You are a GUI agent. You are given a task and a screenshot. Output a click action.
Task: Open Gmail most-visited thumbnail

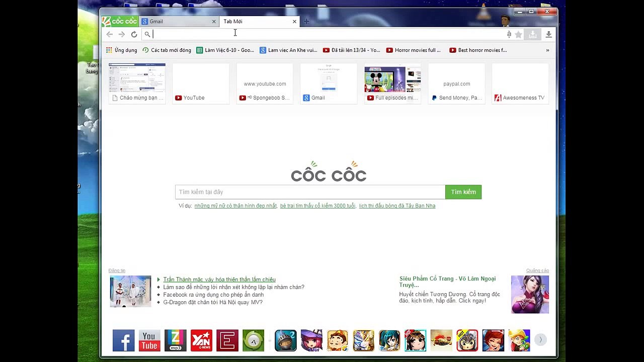329,83
